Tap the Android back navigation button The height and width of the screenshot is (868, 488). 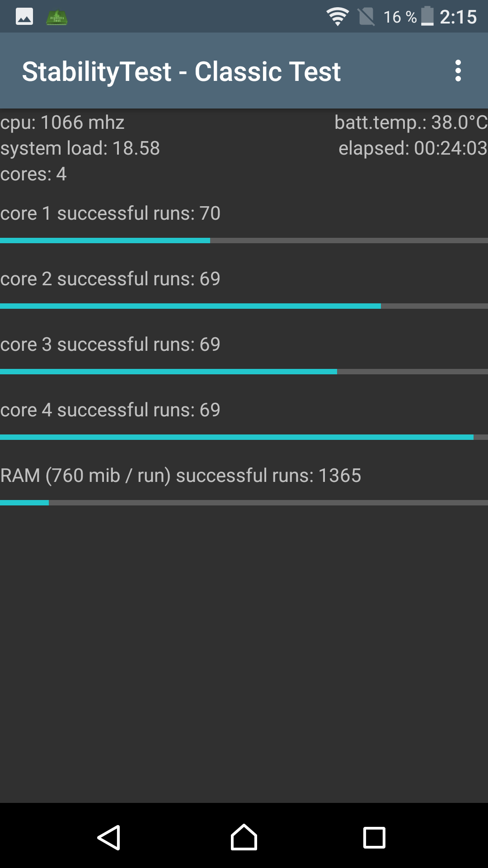(x=109, y=838)
